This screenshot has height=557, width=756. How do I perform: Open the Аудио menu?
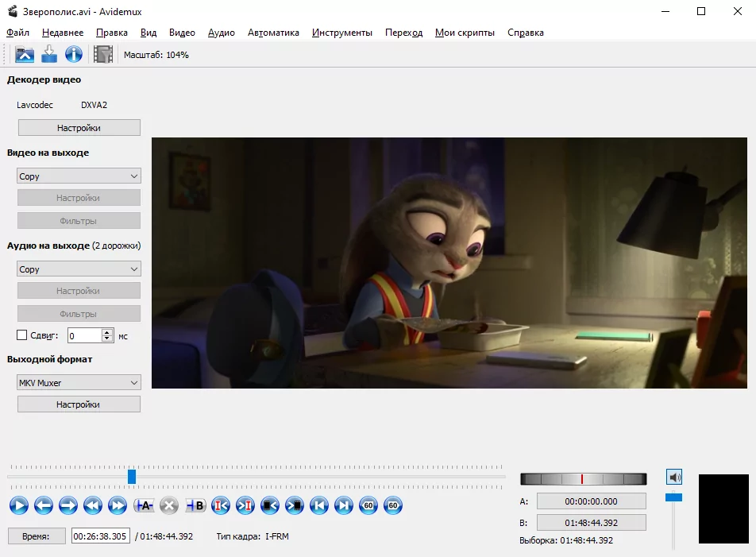click(222, 33)
